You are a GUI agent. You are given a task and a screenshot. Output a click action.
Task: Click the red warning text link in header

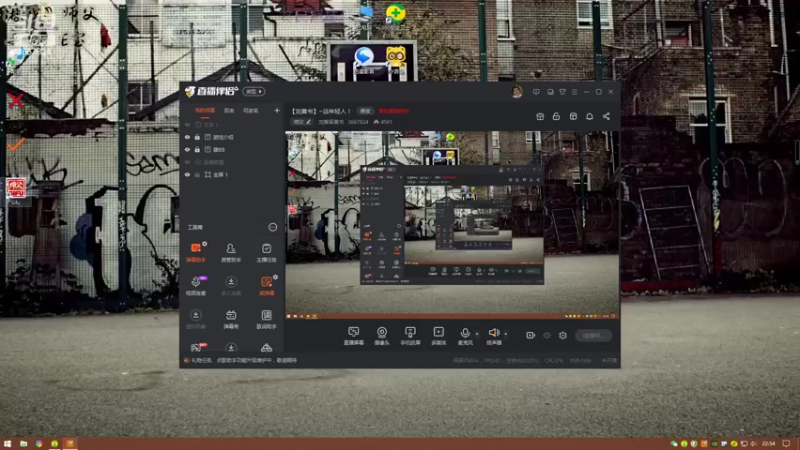pos(393,111)
